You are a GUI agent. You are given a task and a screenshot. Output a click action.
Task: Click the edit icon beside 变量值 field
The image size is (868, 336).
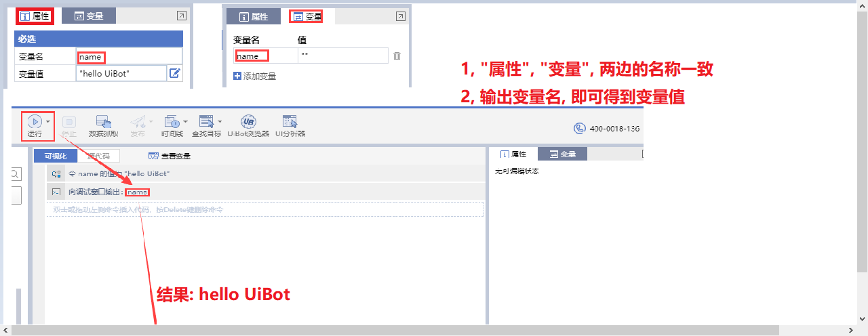tap(174, 73)
